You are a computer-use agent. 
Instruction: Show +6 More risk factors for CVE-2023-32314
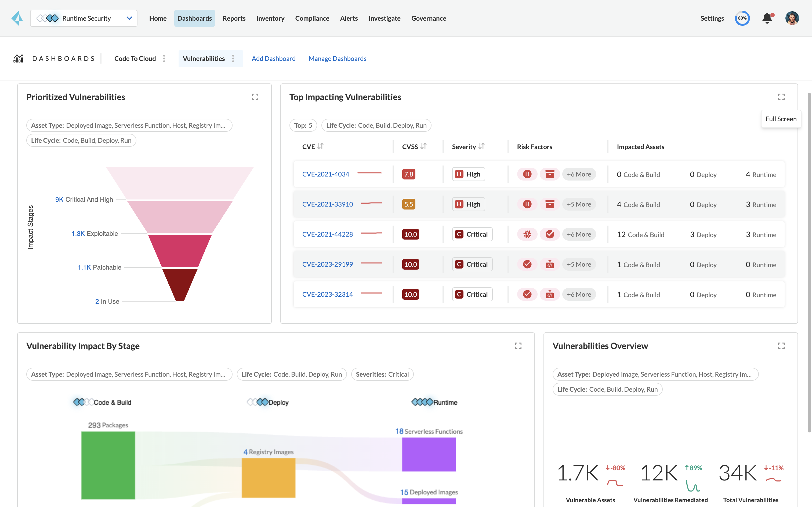click(x=579, y=294)
